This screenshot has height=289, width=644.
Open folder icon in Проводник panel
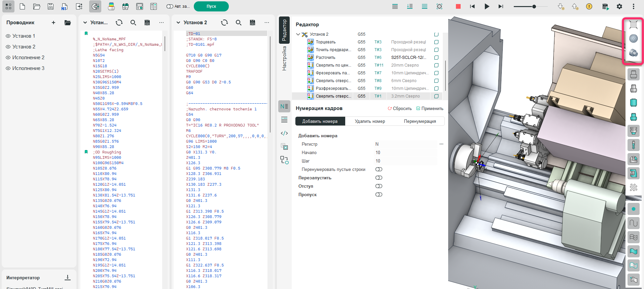[68, 23]
